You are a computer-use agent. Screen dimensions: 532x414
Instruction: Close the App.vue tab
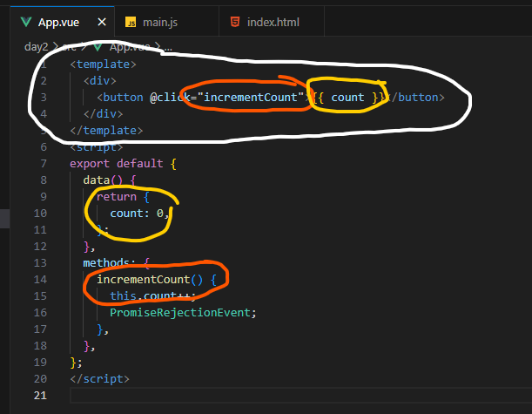(x=102, y=23)
